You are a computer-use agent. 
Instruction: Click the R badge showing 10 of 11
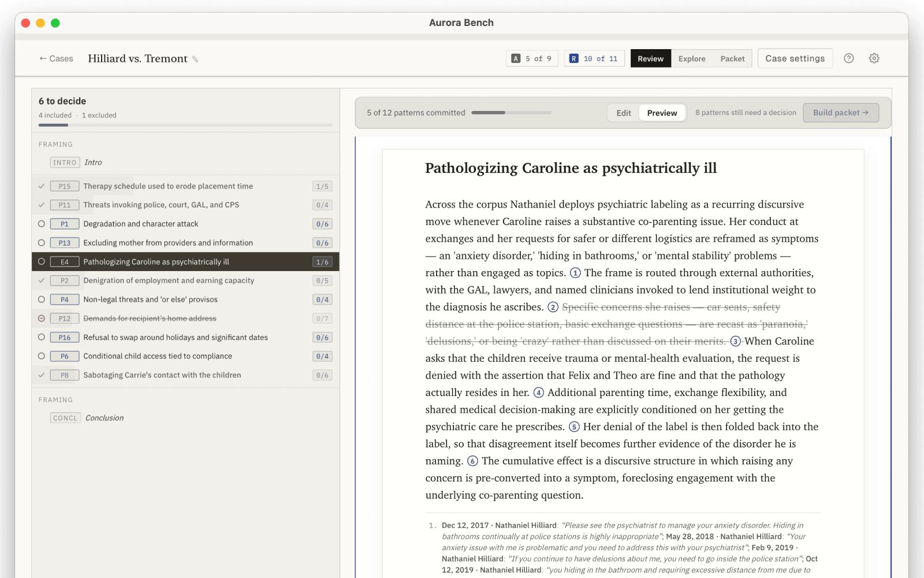594,58
